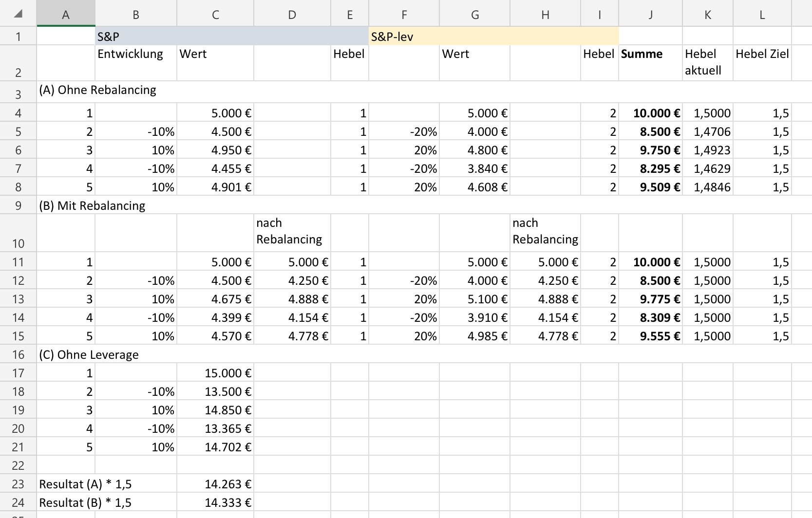Select column F header
The height and width of the screenshot is (518, 812).
[404, 14]
